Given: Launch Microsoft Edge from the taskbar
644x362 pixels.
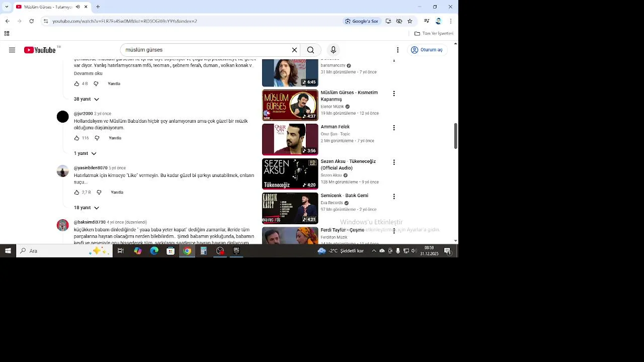Looking at the screenshot, I should pos(154,251).
